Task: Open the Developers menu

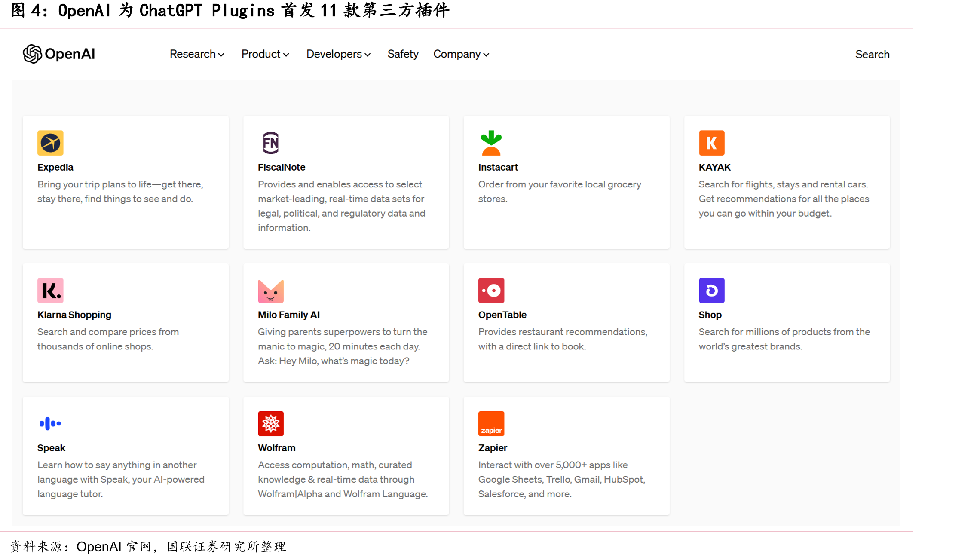Action: tap(338, 54)
